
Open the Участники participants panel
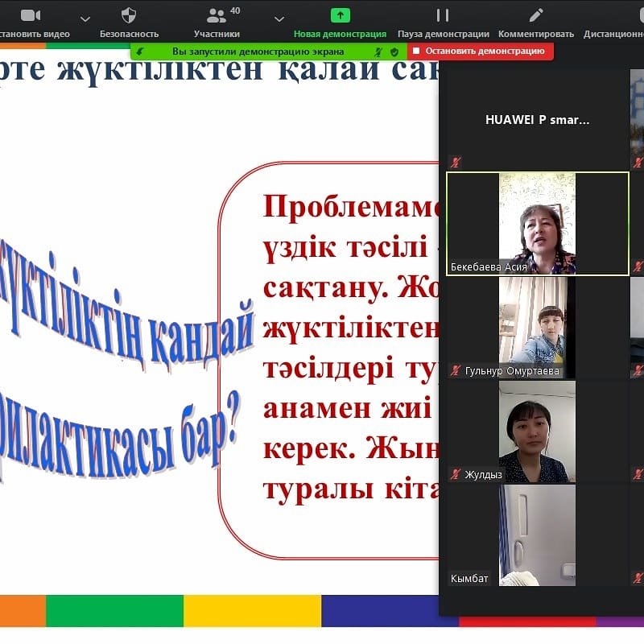[217, 23]
